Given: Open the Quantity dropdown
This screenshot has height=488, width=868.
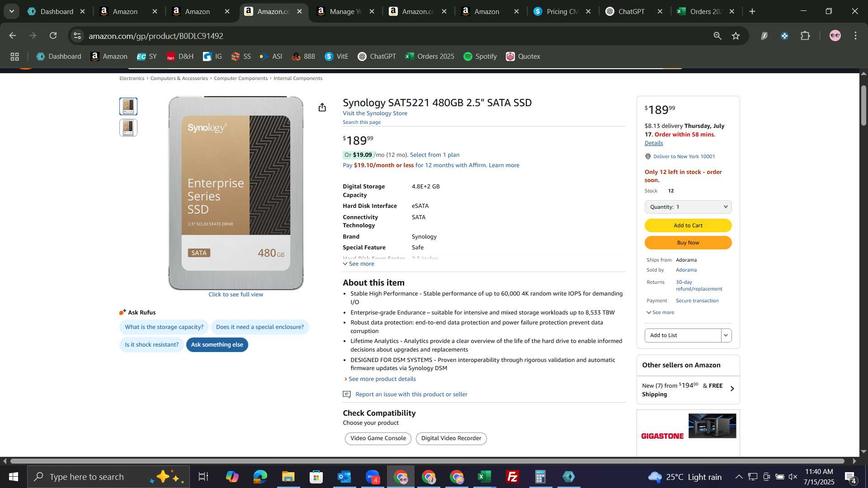Looking at the screenshot, I should (688, 207).
